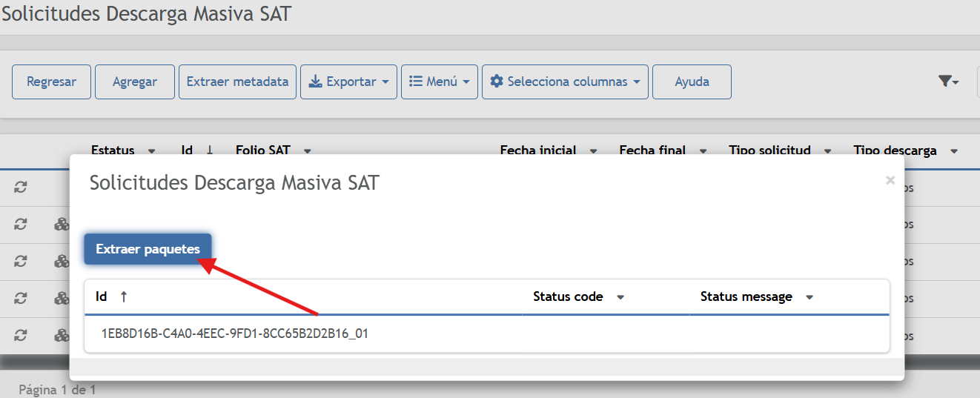This screenshot has width=980, height=398.
Task: Click the Id sort arrow in background table
Action: click(210, 150)
